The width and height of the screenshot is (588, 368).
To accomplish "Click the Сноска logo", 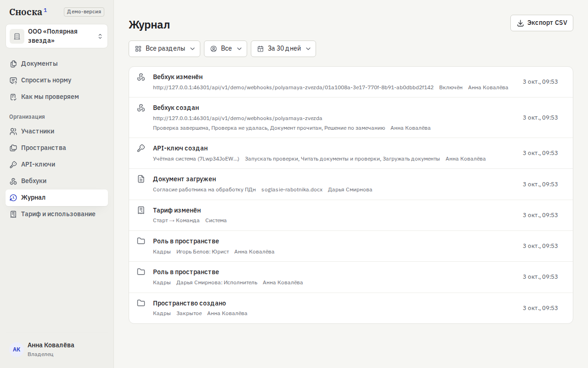I will click(28, 12).
